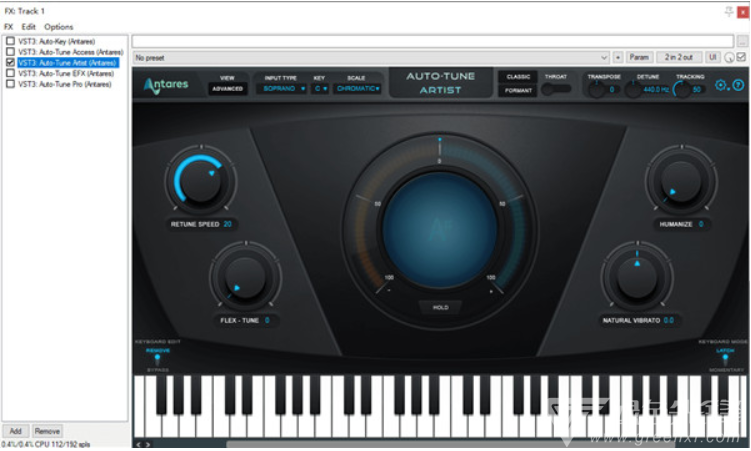Click the plugin wet/dry knob icon

pos(729,58)
